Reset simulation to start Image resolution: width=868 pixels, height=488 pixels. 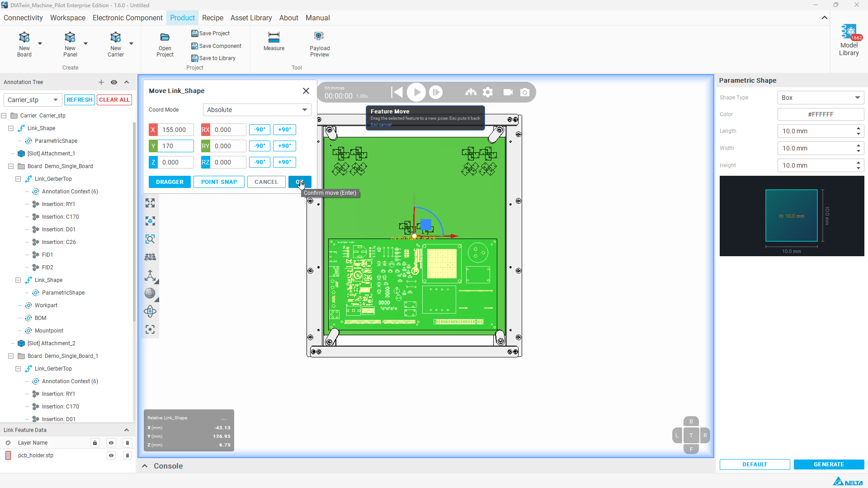397,92
